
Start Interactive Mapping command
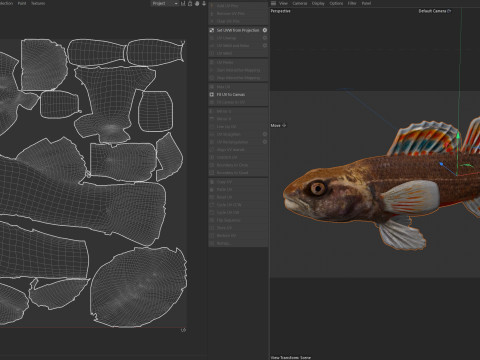pos(238,70)
